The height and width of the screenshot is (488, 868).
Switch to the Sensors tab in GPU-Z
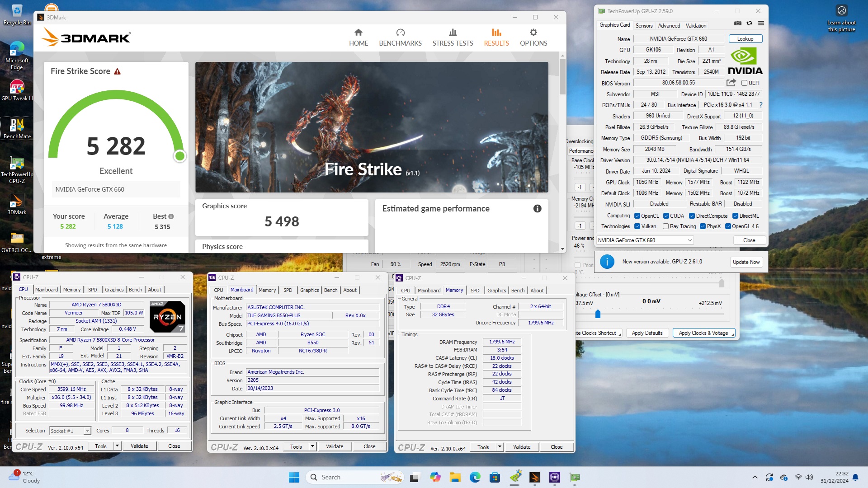coord(644,26)
